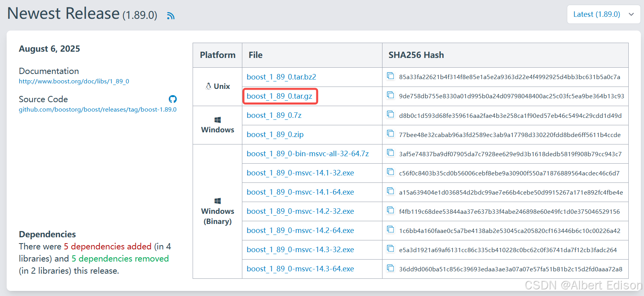
Task: Select the hash starting with 3af5e748
Action: [511, 154]
